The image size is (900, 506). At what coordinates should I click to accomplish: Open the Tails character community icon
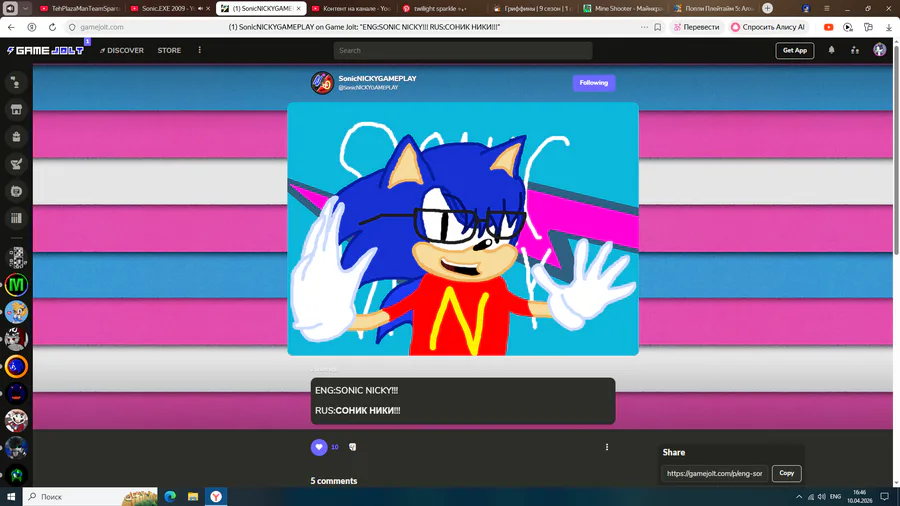[x=16, y=312]
